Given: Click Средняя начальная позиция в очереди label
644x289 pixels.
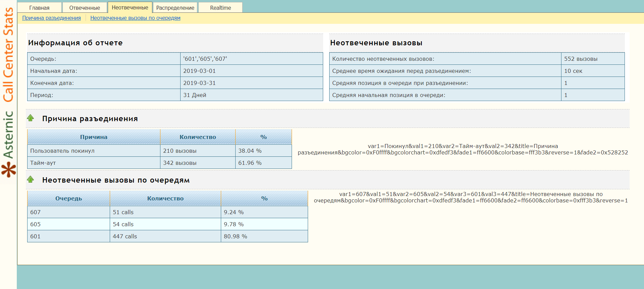Looking at the screenshot, I should (x=389, y=95).
